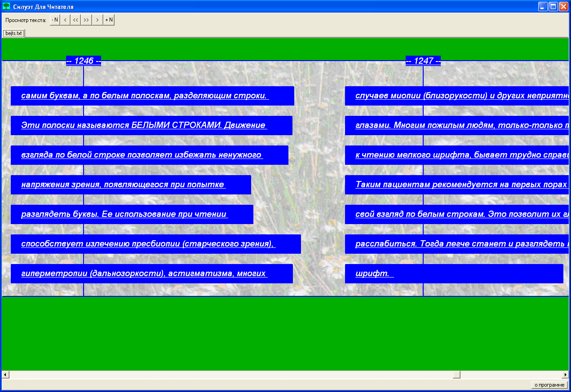
Task: Select page marker 1246
Action: [x=84, y=61]
